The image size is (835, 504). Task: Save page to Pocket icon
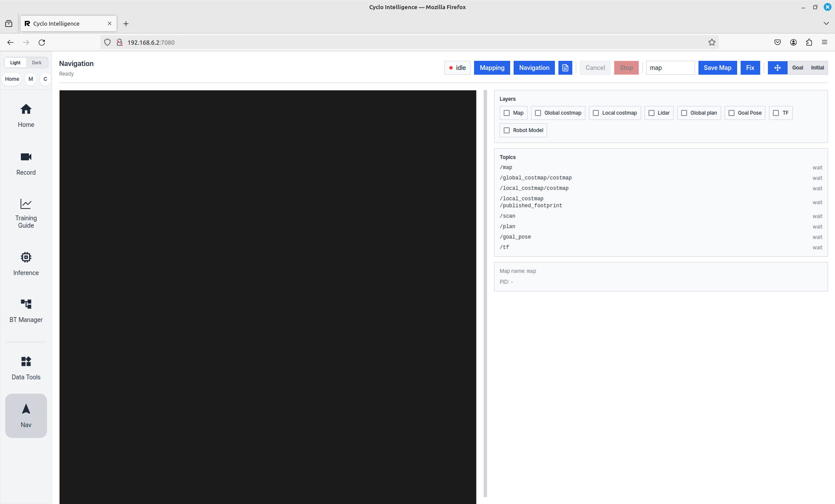778,43
